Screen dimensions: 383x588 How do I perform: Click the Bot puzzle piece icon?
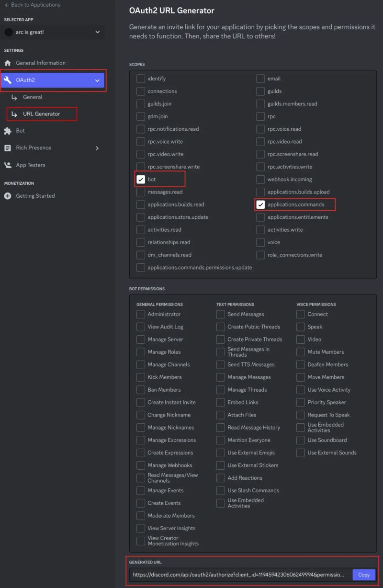pyautogui.click(x=8, y=131)
